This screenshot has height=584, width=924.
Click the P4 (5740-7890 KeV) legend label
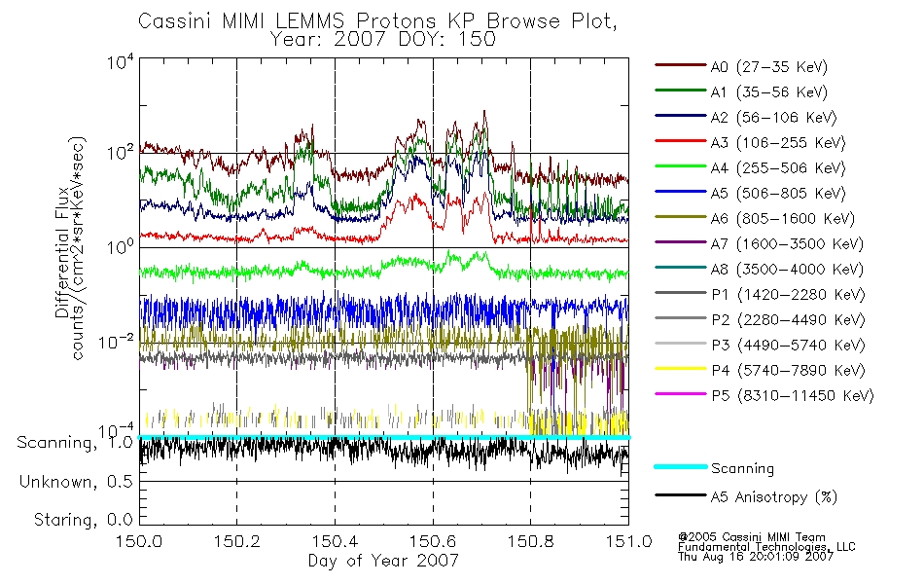coord(788,371)
